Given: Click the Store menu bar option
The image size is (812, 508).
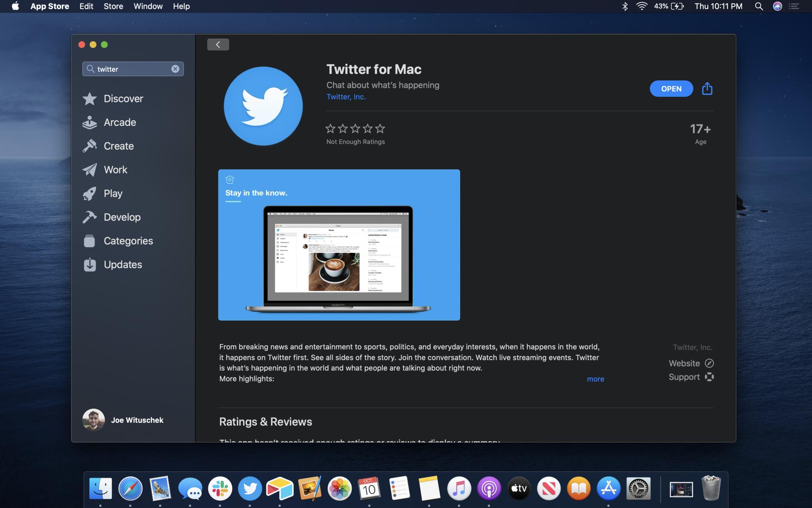Looking at the screenshot, I should pos(113,6).
